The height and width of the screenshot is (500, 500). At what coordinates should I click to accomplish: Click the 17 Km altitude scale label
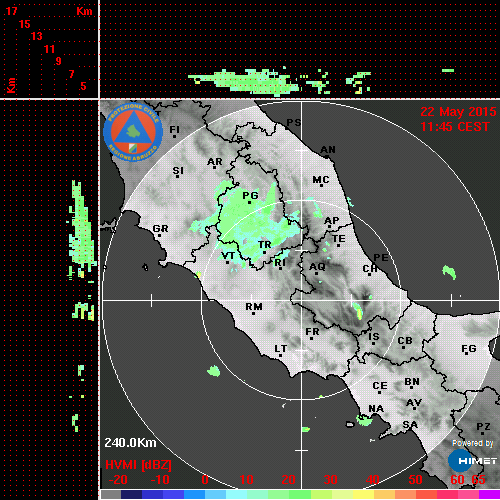click(x=11, y=11)
